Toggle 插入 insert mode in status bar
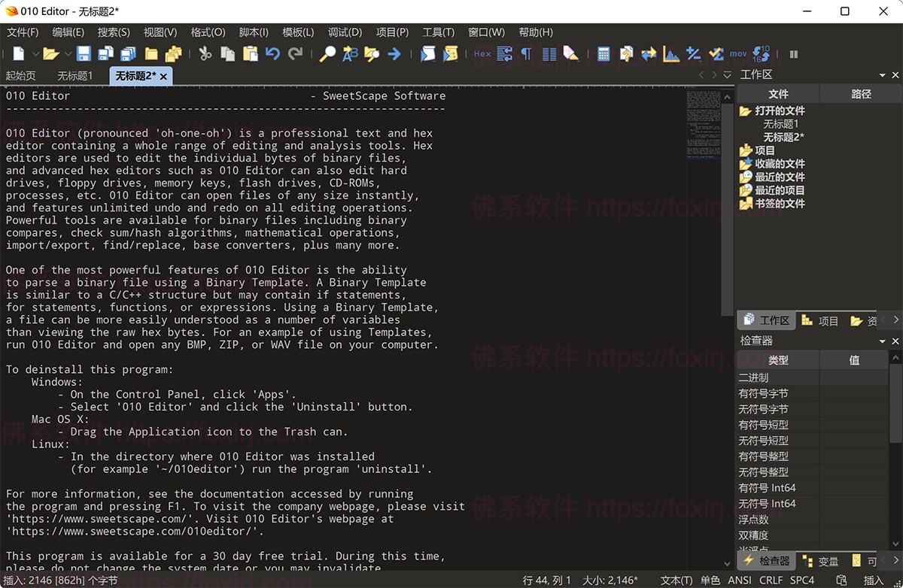The width and height of the screenshot is (903, 588). [873, 580]
